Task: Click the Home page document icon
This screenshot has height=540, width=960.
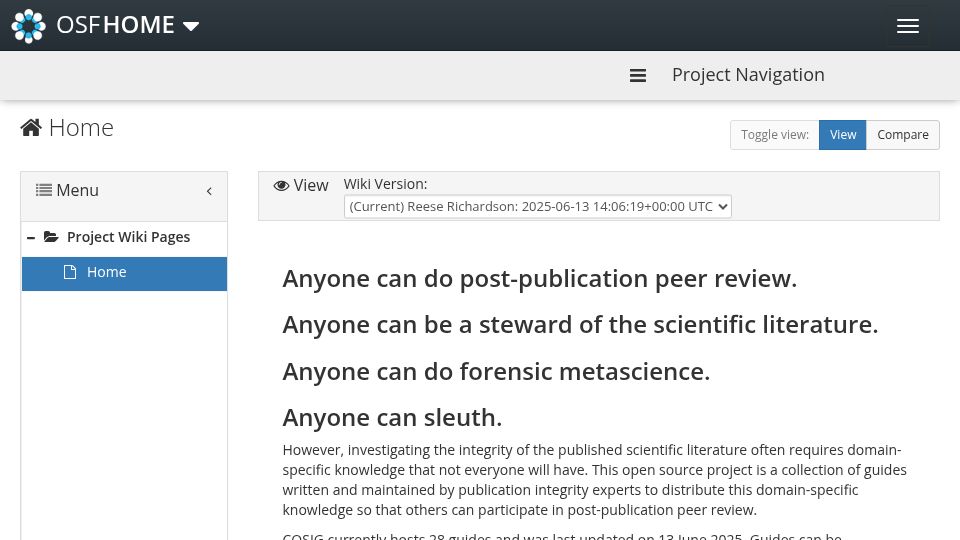Action: click(x=70, y=272)
